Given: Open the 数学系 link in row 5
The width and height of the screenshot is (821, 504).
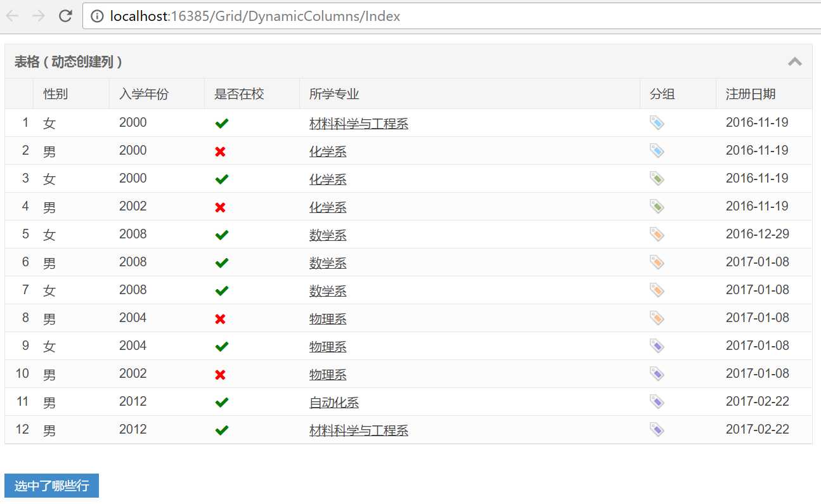Looking at the screenshot, I should (328, 235).
